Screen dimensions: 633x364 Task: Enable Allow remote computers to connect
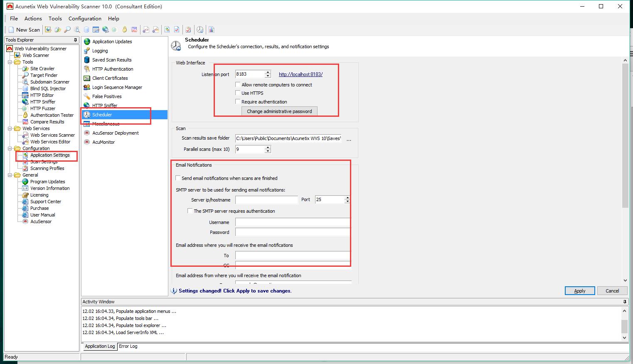[238, 85]
